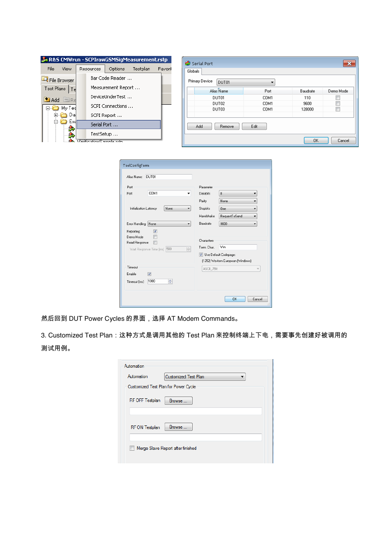Click the Alias Name column header
Screen dimensions: 392x554
[x=219, y=91]
